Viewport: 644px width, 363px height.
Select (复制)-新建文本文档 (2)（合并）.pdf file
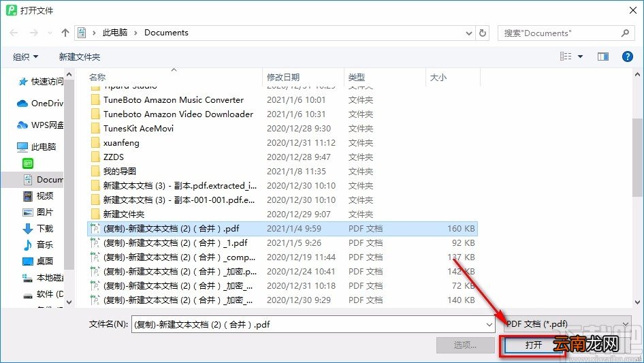[283, 228]
